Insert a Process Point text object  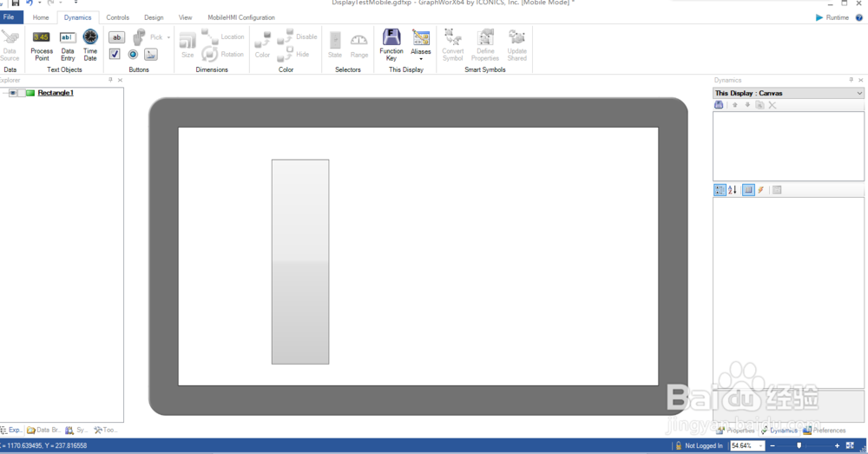pos(42,45)
